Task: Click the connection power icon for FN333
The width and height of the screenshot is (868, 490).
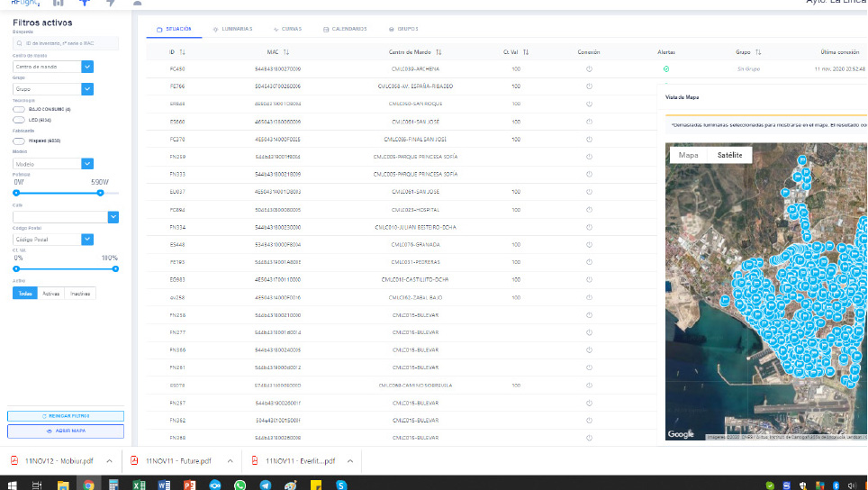Action: 589,175
